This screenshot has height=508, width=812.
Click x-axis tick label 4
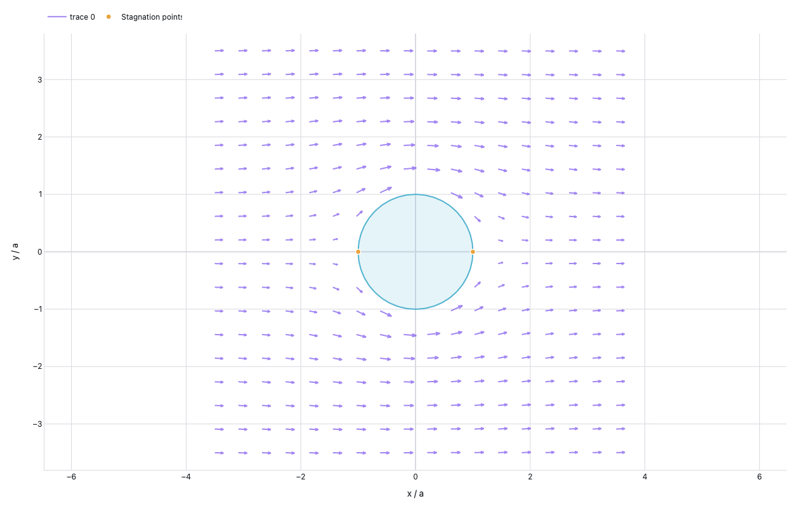tap(645, 477)
